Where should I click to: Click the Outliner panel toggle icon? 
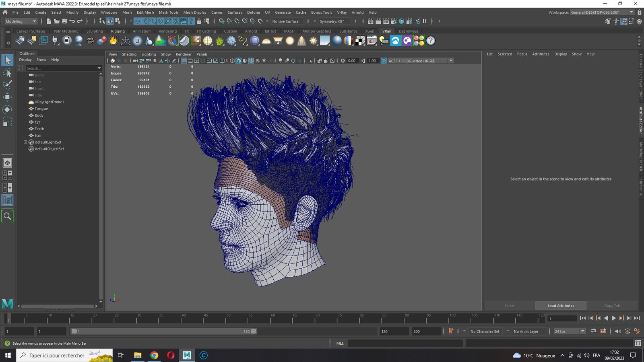(x=7, y=200)
